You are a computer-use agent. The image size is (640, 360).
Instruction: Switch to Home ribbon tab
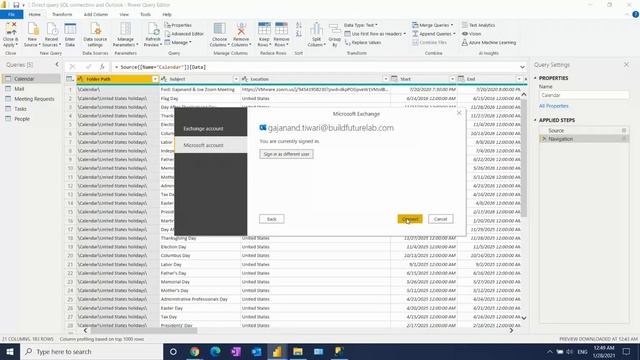35,14
